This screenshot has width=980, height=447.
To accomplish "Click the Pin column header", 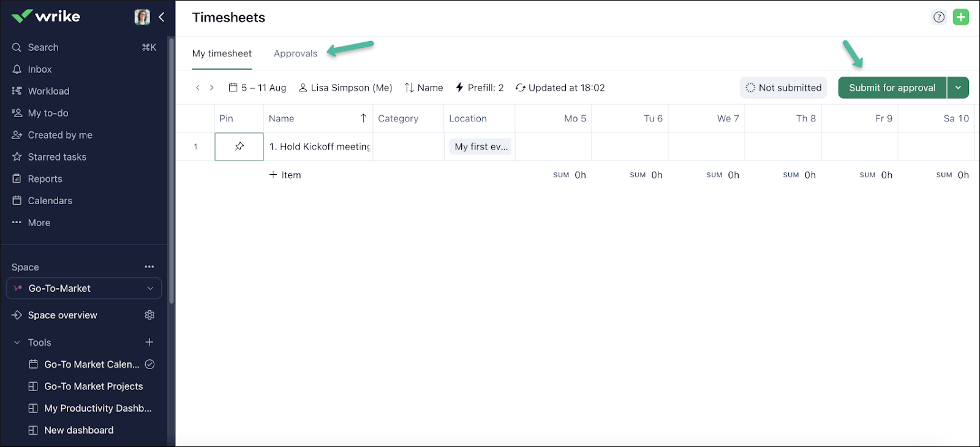I will pos(239,118).
